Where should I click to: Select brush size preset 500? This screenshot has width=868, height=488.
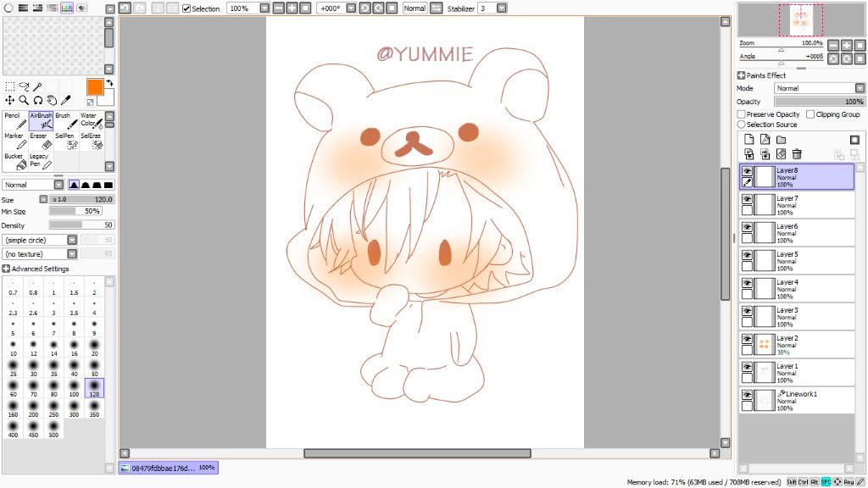point(53,429)
